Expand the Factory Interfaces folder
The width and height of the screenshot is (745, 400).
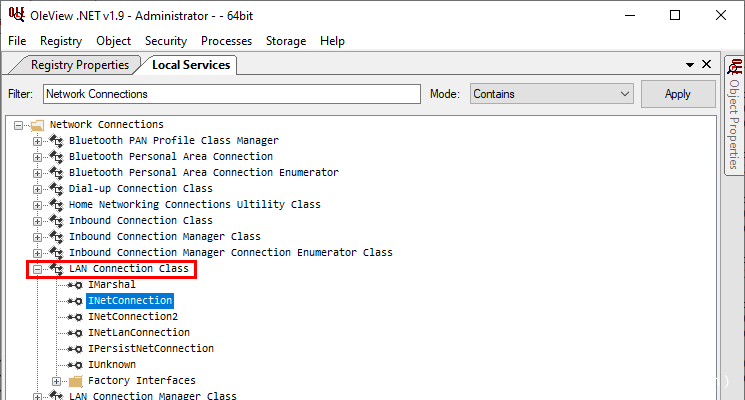tap(57, 381)
